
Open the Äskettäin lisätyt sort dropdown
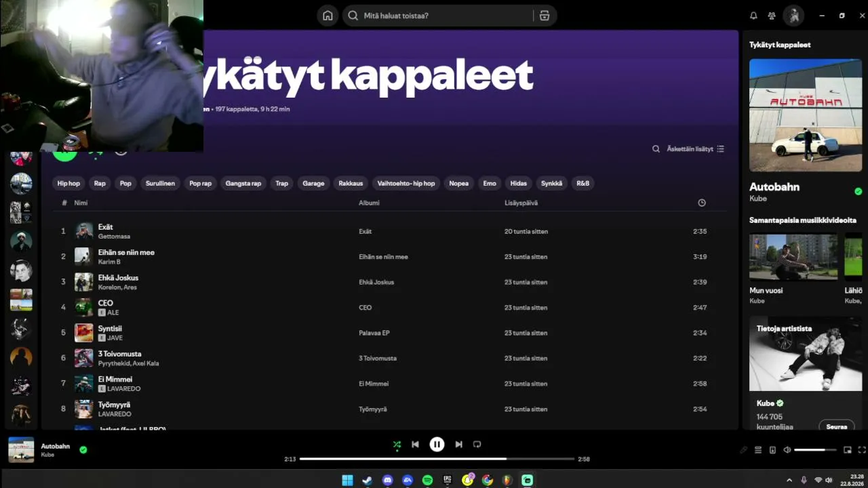coord(695,148)
